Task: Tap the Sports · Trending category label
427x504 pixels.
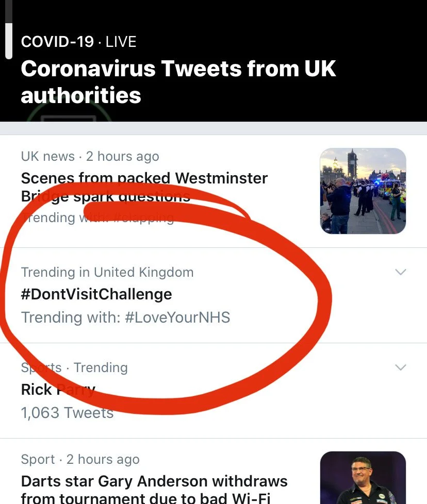Action: pyautogui.click(x=74, y=367)
